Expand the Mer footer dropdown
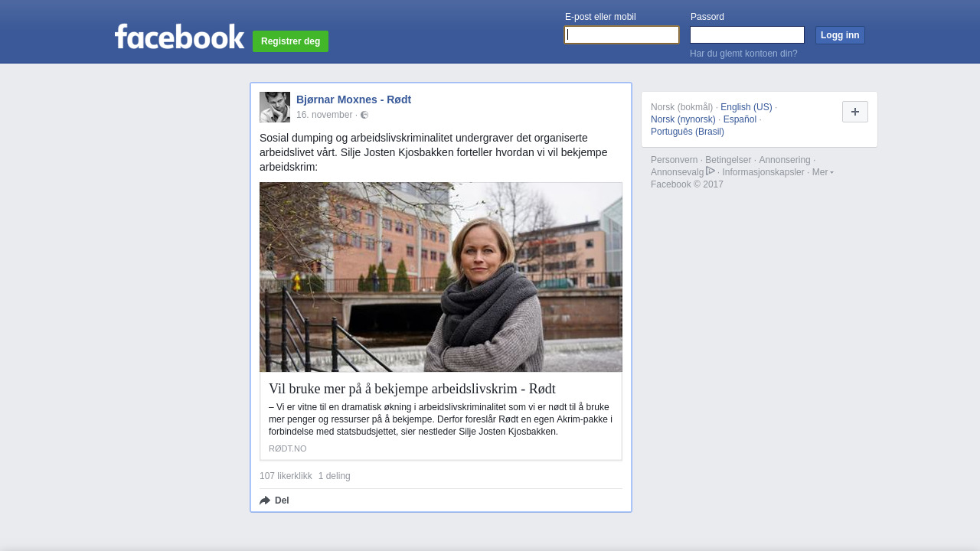980x551 pixels. [823, 172]
